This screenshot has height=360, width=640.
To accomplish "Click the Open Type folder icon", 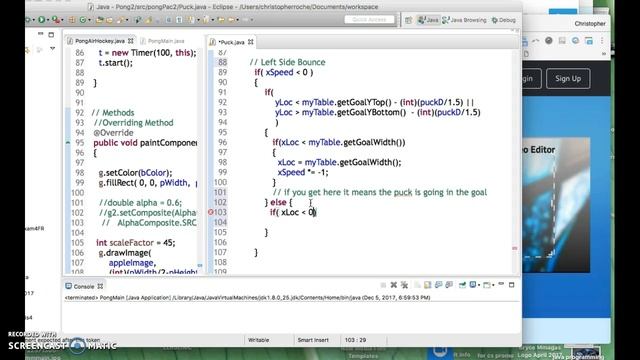I will click(100, 20).
